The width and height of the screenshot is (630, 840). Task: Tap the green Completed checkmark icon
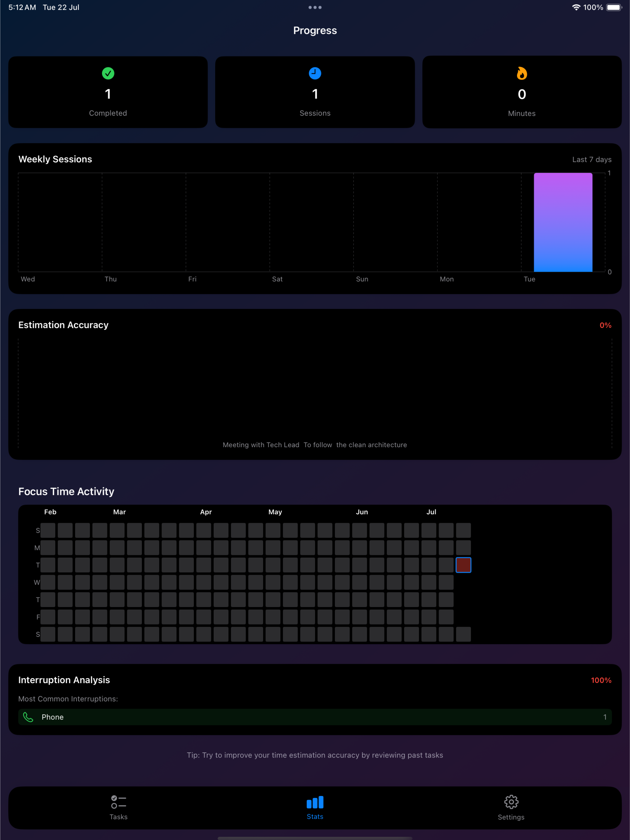click(x=108, y=73)
